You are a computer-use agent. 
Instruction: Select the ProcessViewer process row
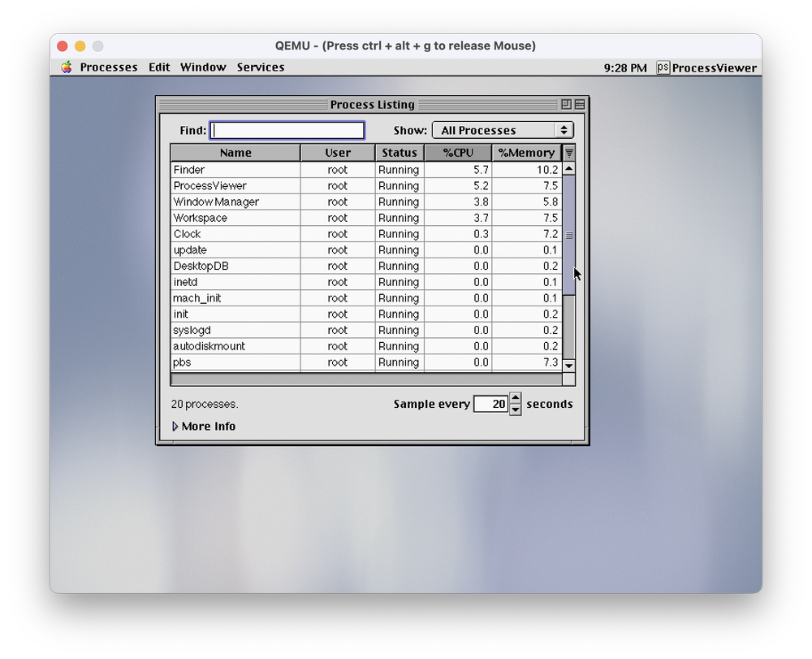pos(366,186)
